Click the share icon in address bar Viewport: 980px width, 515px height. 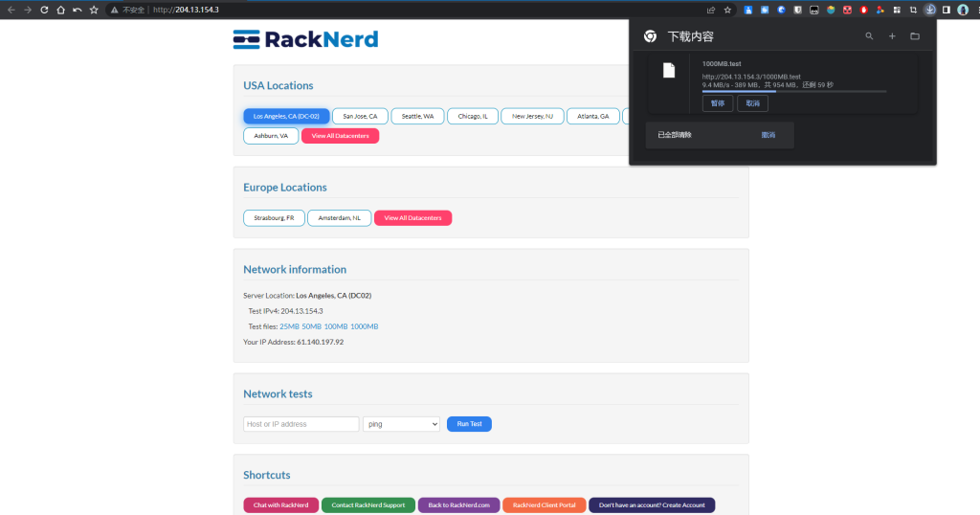(710, 10)
